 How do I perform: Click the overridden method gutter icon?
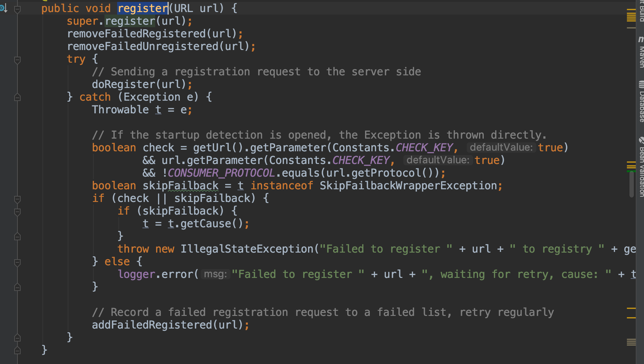pyautogui.click(x=4, y=8)
